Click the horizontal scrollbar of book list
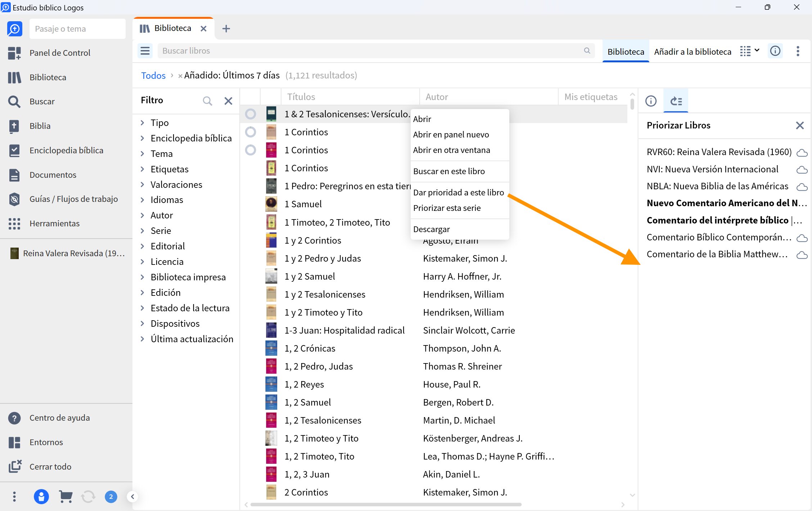Screen dimensions: 812x511 tap(385, 505)
